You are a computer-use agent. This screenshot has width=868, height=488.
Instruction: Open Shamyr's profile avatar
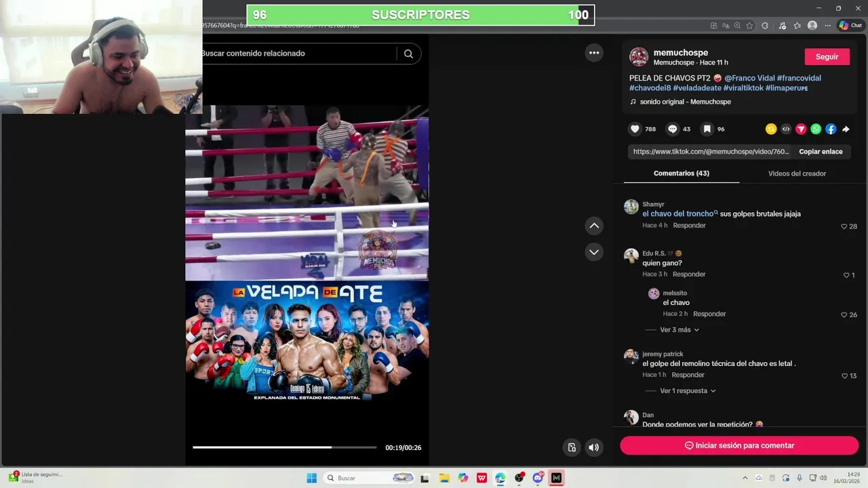point(631,207)
